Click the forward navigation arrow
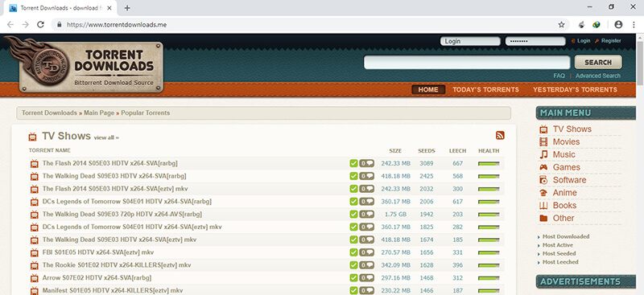The width and height of the screenshot is (644, 295). pyautogui.click(x=26, y=25)
